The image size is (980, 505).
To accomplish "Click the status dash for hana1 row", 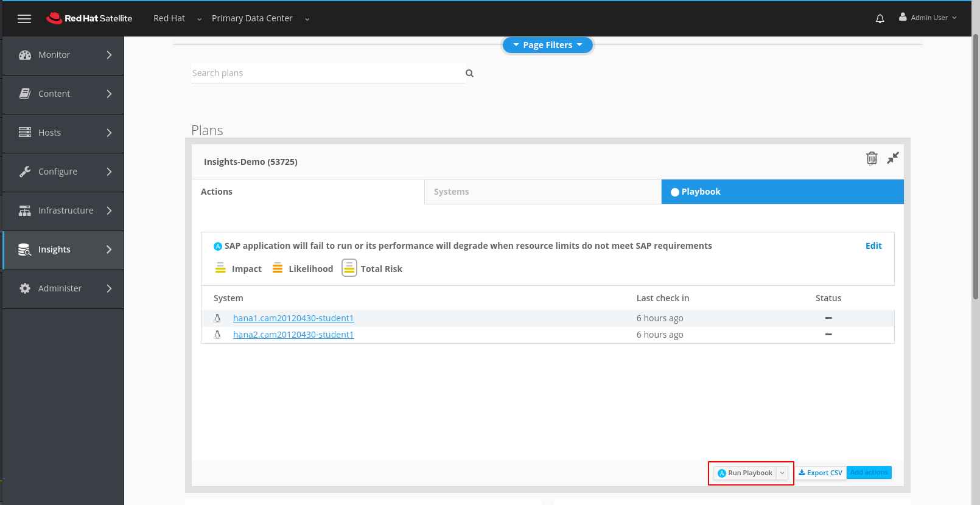I will (828, 318).
